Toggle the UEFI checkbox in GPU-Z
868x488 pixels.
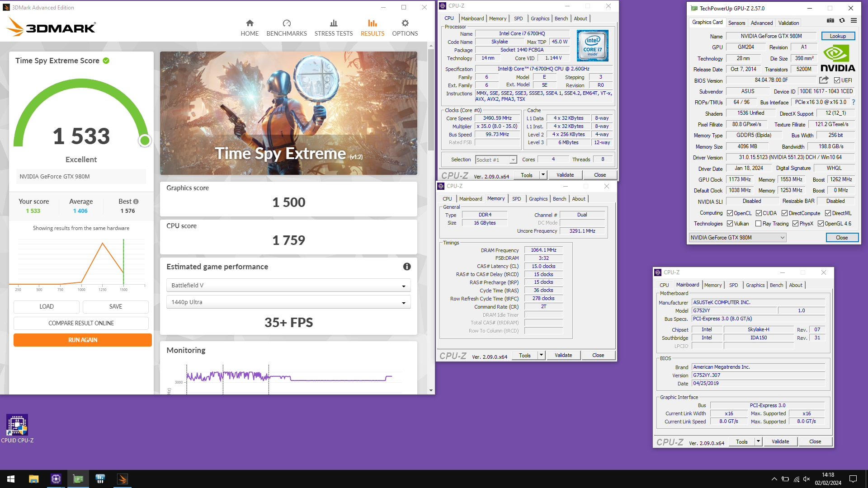(x=837, y=80)
